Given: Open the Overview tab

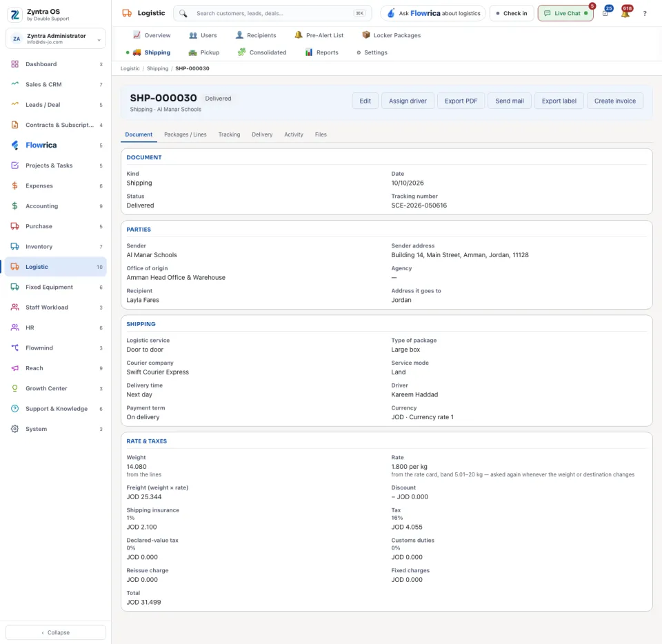Looking at the screenshot, I should coord(152,35).
